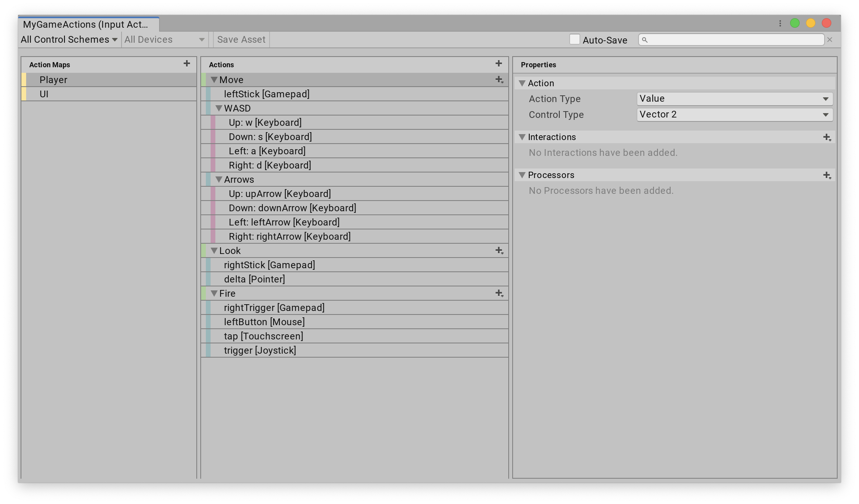The image size is (859, 504).
Task: Toggle the Auto-Save checkbox
Action: pyautogui.click(x=574, y=40)
